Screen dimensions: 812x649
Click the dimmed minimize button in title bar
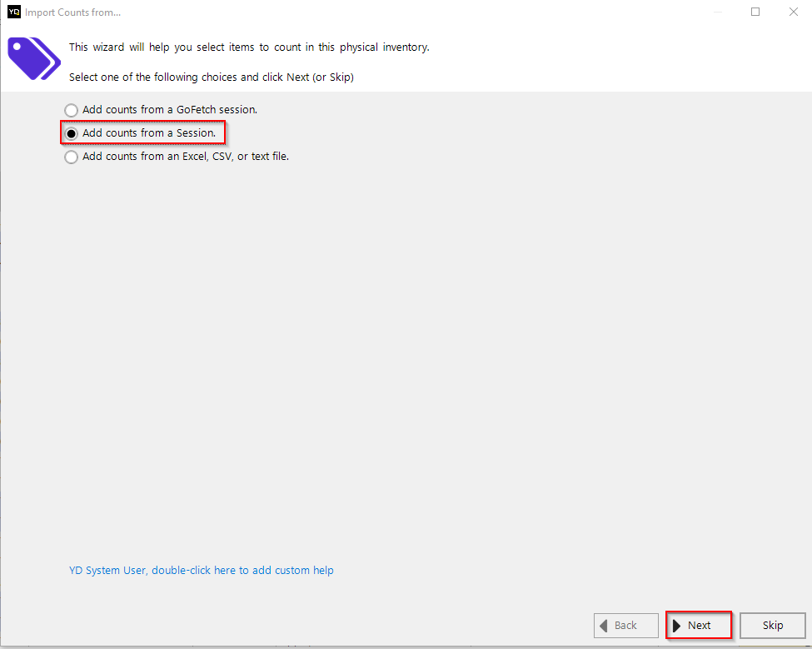pyautogui.click(x=719, y=12)
